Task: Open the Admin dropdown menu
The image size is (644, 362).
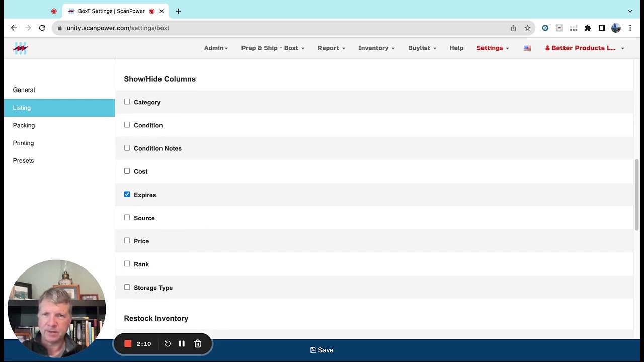Action: coord(216,48)
